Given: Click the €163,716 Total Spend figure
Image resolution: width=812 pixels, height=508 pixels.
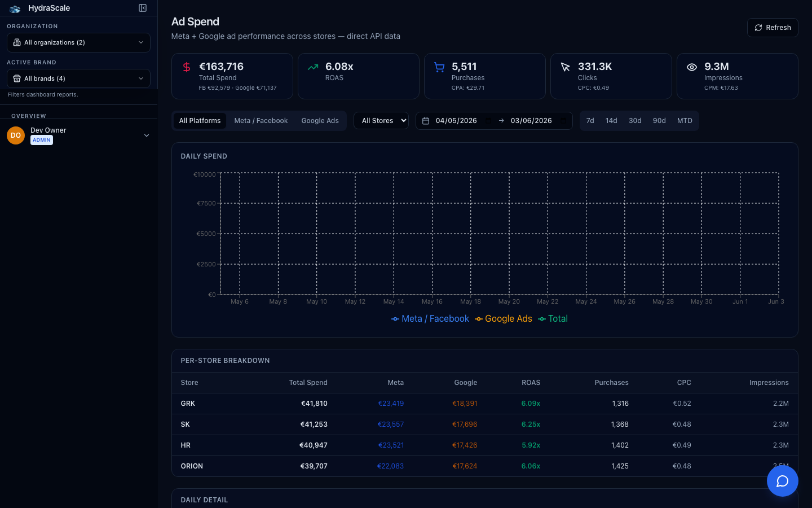Looking at the screenshot, I should [x=221, y=67].
